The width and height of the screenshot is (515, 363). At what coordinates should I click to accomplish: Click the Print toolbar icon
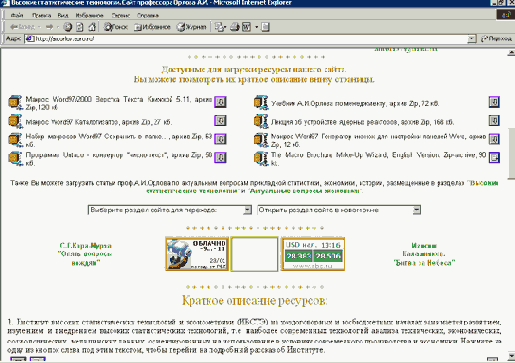pyautogui.click(x=235, y=27)
